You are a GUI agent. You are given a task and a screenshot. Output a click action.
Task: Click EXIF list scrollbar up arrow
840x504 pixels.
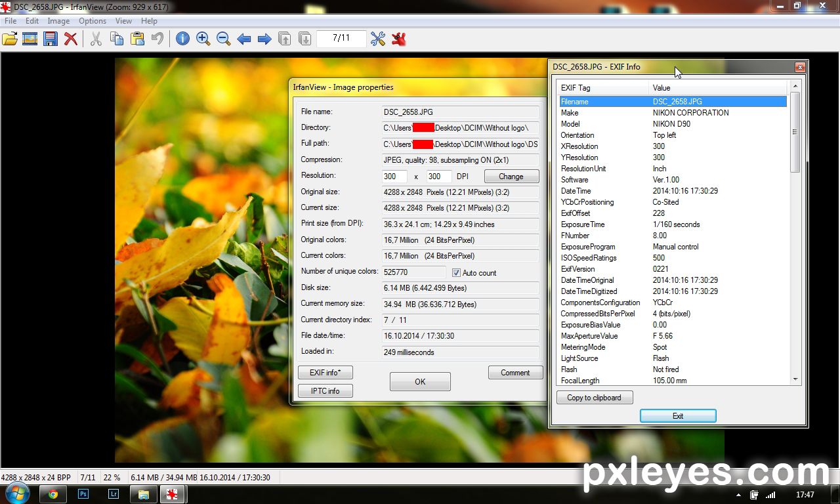click(x=795, y=87)
